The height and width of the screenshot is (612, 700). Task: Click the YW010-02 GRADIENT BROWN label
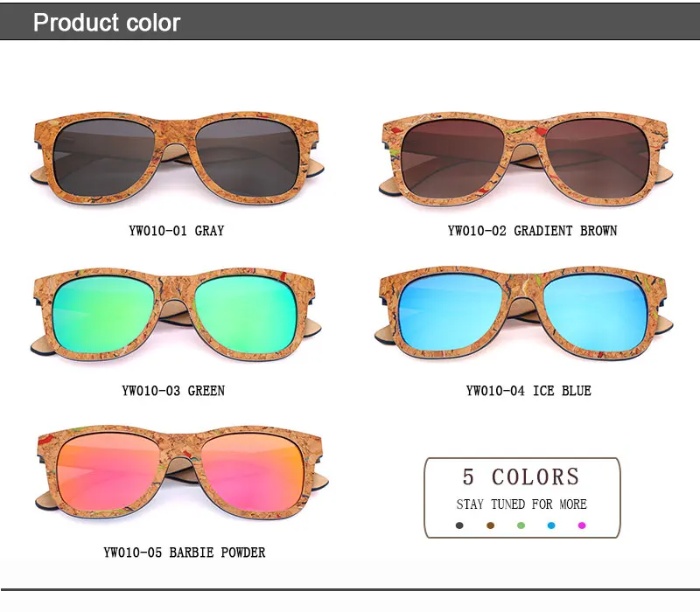click(x=532, y=231)
